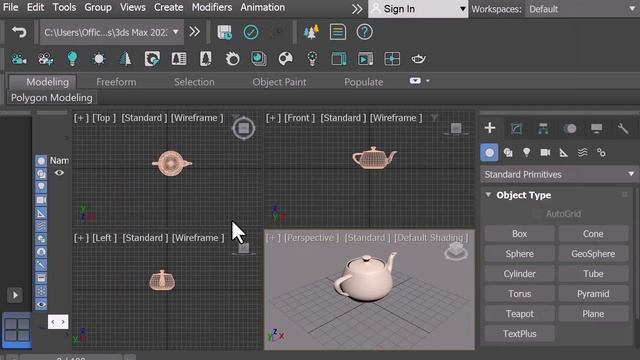Open the File menu
The image size is (640, 360).
point(11,7)
